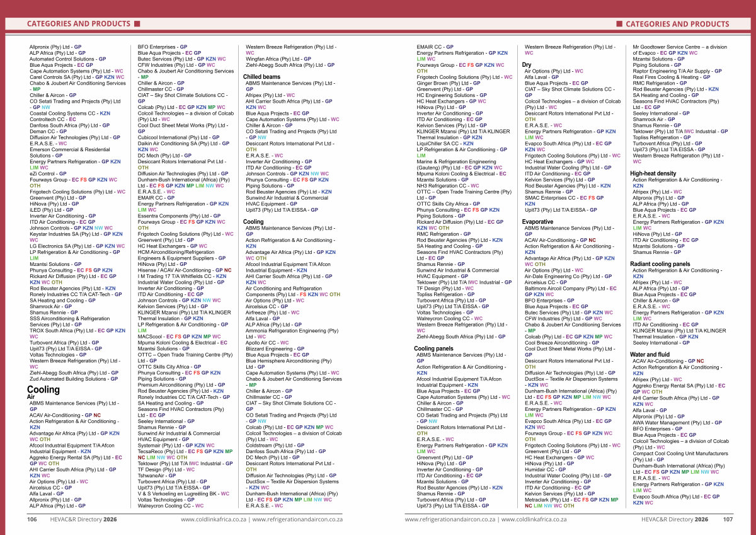This screenshot has width=756, height=535.
Task: Click the square icon before right page header
Action: coord(619,24)
